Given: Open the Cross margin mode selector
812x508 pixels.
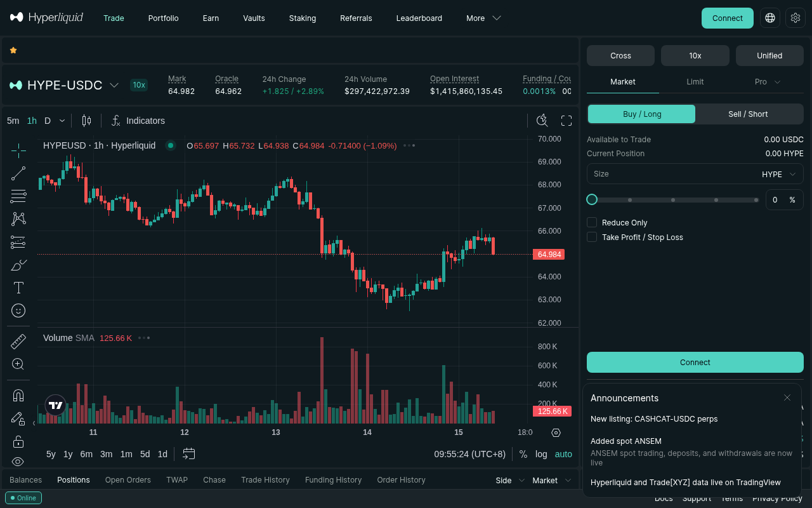Looking at the screenshot, I should tap(620, 56).
